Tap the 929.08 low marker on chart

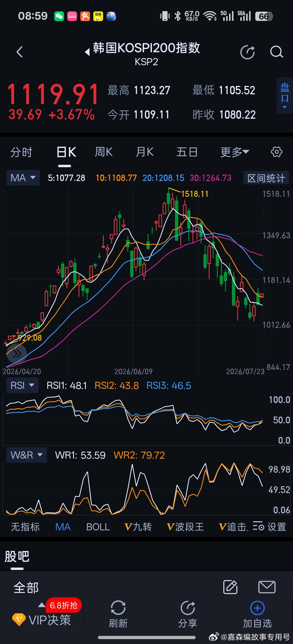pos(30,338)
